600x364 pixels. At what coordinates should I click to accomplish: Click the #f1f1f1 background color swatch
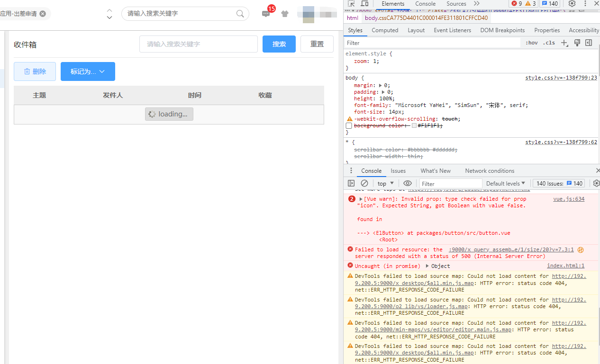[414, 126]
